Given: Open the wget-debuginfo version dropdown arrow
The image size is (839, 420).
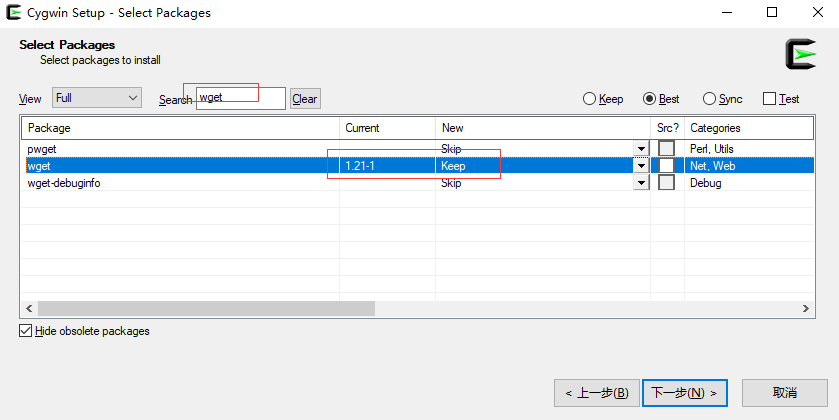Looking at the screenshot, I should [x=641, y=183].
